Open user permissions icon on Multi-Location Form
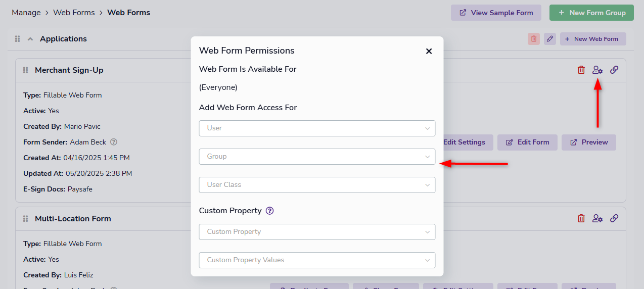 [597, 219]
